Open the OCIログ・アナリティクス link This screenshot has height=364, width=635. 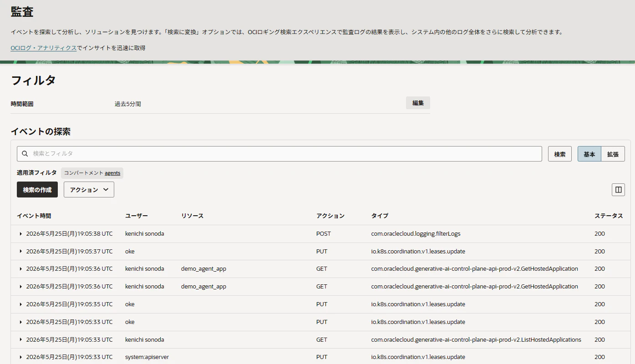(44, 48)
